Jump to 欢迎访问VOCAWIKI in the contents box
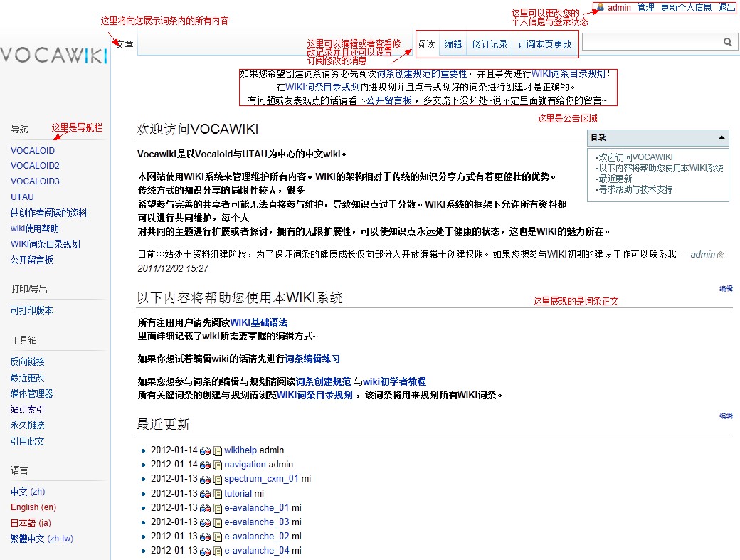The width and height of the screenshot is (740, 560). coord(635,157)
